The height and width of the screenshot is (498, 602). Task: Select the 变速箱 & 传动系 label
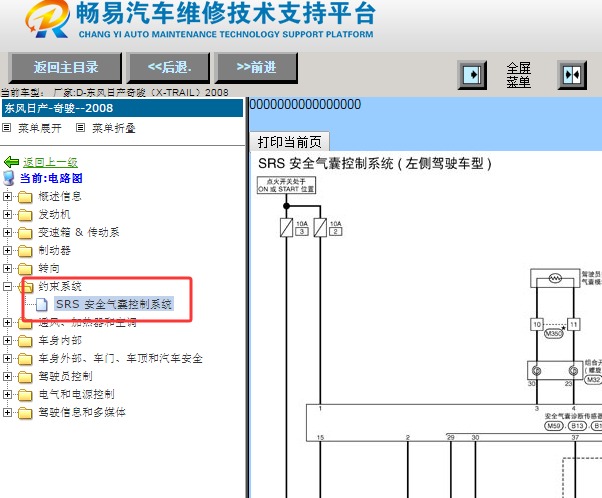click(x=79, y=232)
